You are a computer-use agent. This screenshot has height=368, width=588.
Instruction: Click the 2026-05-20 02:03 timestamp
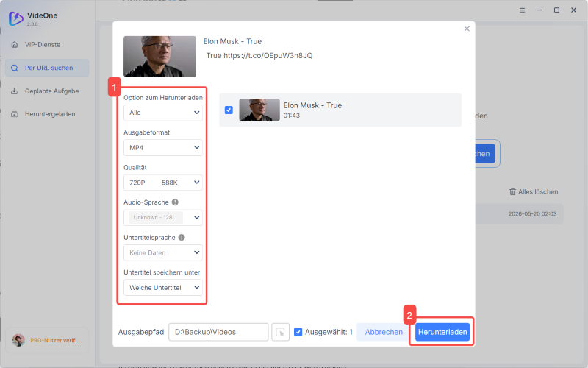532,213
